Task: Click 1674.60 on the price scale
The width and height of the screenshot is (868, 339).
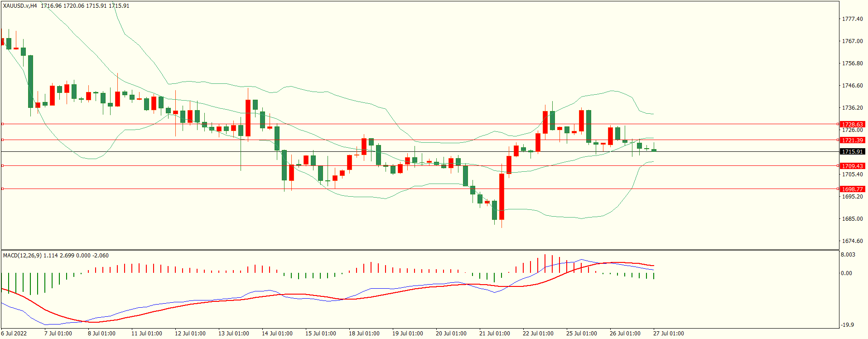Action: coord(852,241)
